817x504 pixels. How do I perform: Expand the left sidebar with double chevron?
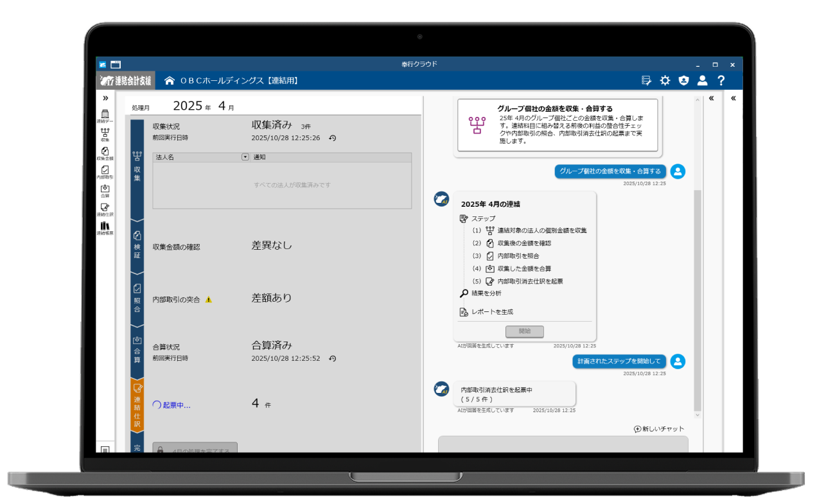(x=105, y=98)
